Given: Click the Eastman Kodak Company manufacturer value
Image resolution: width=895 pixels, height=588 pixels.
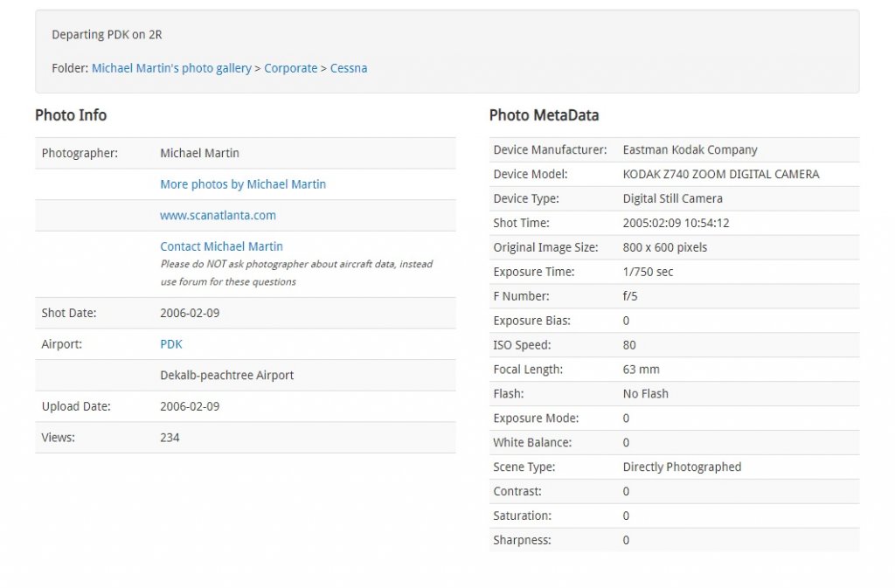Looking at the screenshot, I should (x=690, y=149).
